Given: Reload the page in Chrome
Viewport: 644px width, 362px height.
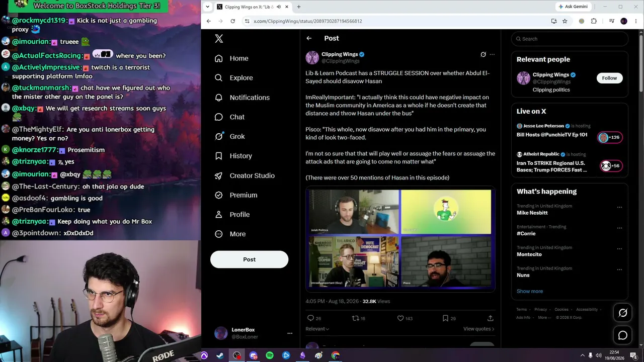Looking at the screenshot, I should click(232, 21).
